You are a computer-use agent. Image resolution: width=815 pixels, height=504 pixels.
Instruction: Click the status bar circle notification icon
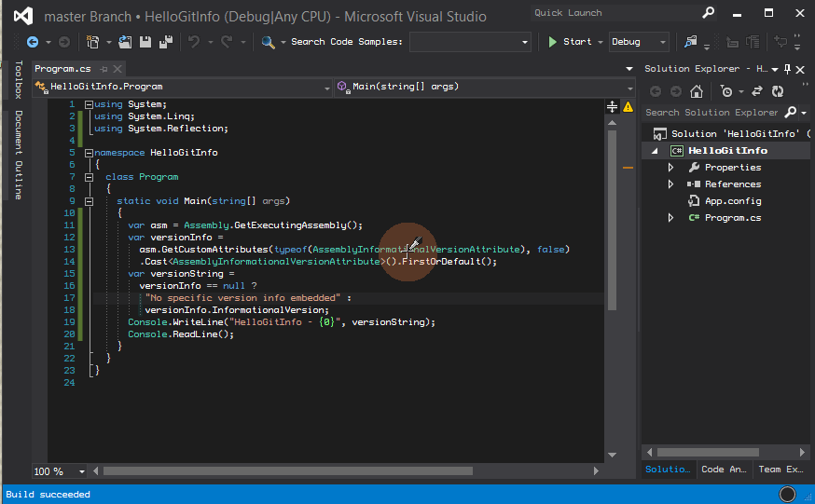787,494
